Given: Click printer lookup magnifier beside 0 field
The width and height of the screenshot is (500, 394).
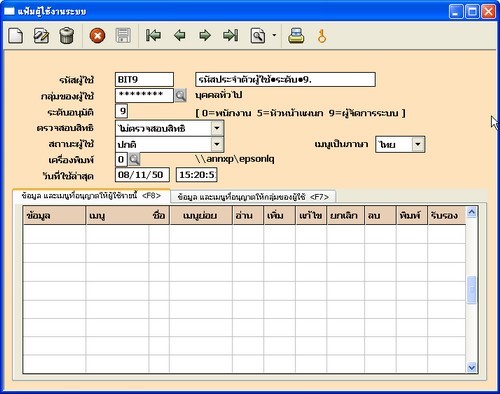Looking at the screenshot, I should [134, 159].
